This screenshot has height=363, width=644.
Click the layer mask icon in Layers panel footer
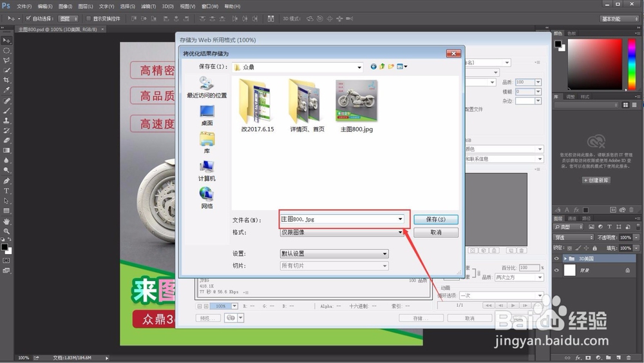(588, 358)
